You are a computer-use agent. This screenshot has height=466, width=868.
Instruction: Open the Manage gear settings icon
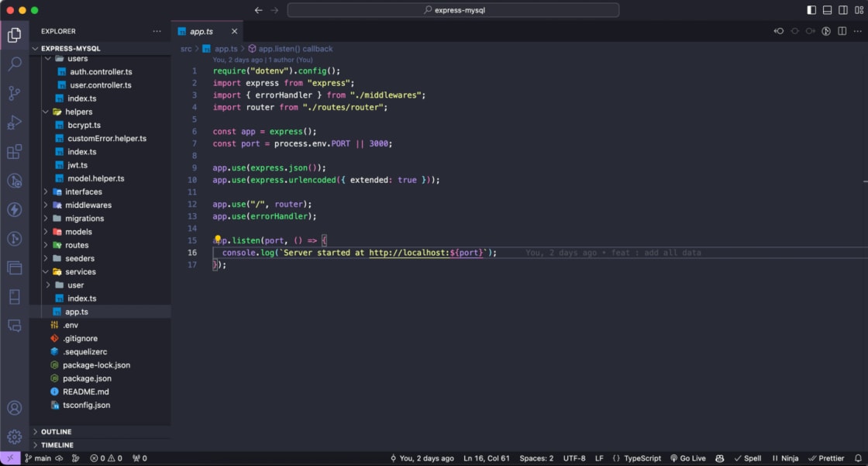(x=15, y=437)
